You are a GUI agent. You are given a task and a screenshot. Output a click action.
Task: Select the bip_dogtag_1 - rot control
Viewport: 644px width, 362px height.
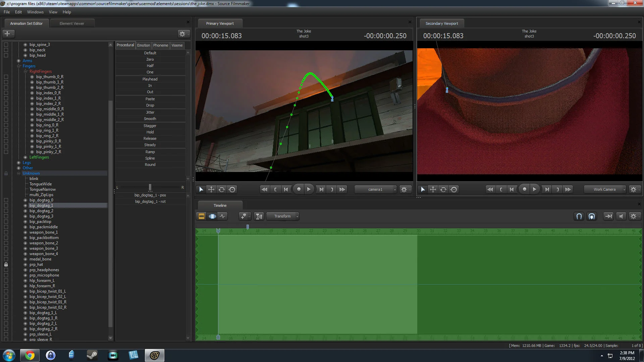pos(150,201)
